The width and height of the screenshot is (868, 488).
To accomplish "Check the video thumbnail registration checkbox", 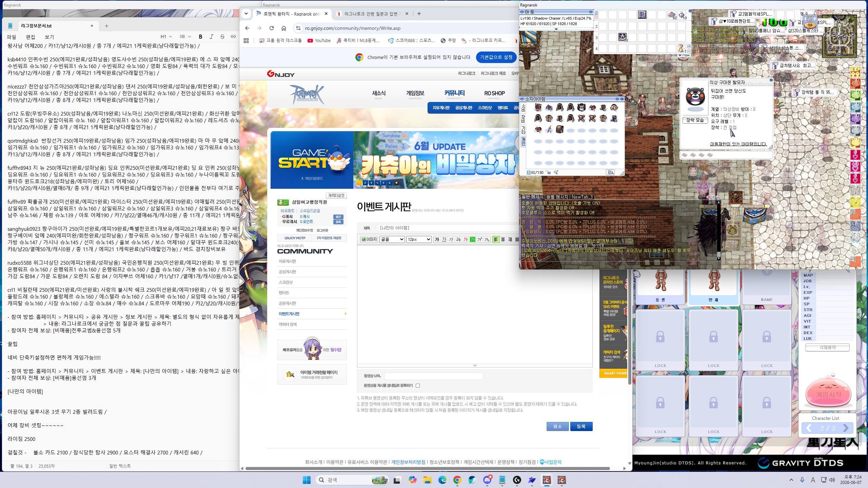I will 418,386.
